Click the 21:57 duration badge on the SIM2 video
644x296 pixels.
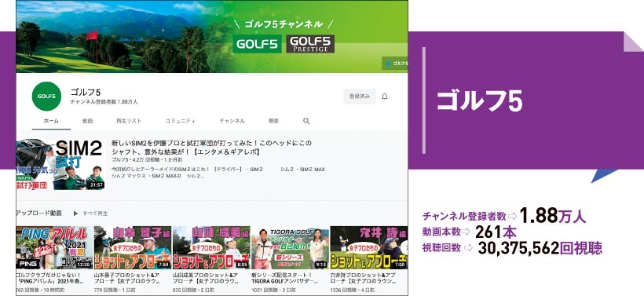click(97, 185)
